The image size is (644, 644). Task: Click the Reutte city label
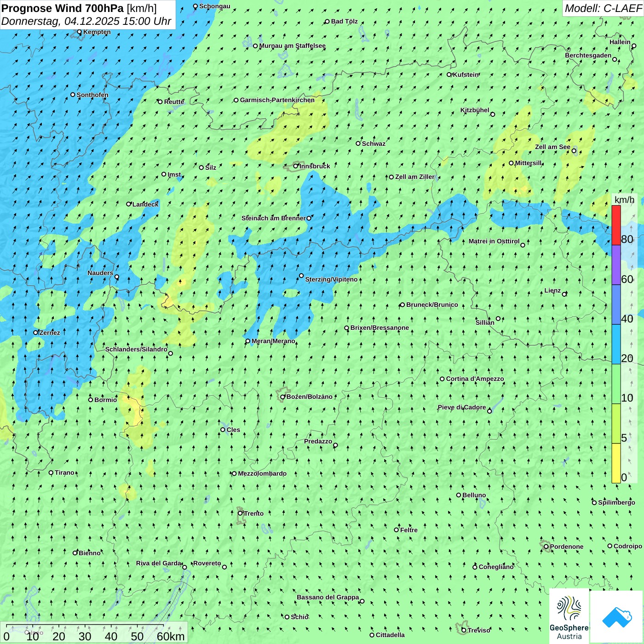pyautogui.click(x=174, y=102)
